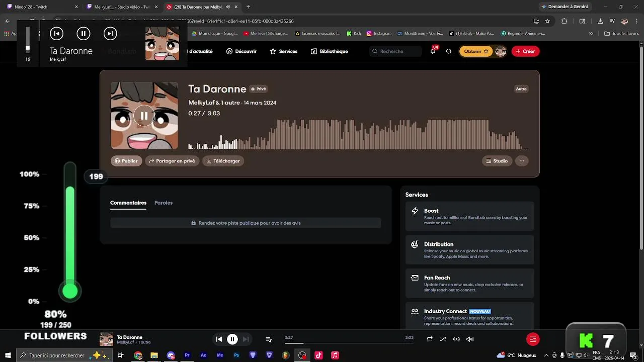Open the play queue icon in bottom player
This screenshot has height=362, width=644.
tap(269, 339)
